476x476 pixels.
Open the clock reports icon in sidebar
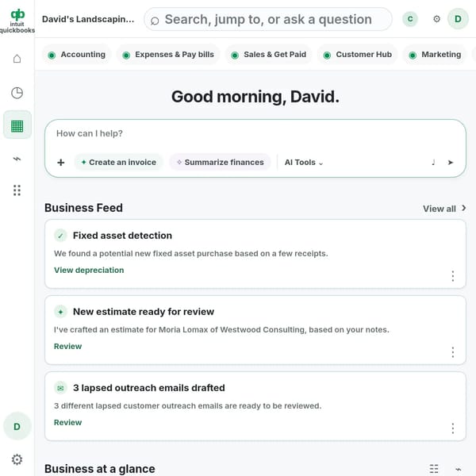17,93
